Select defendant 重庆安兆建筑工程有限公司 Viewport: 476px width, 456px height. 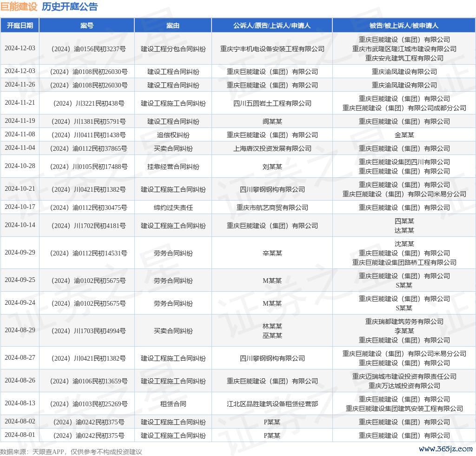pyautogui.click(x=404, y=58)
